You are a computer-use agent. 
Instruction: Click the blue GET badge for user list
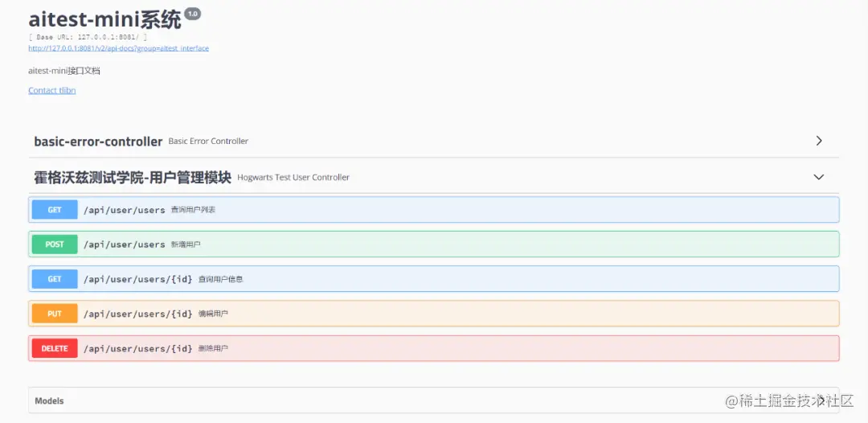click(55, 210)
